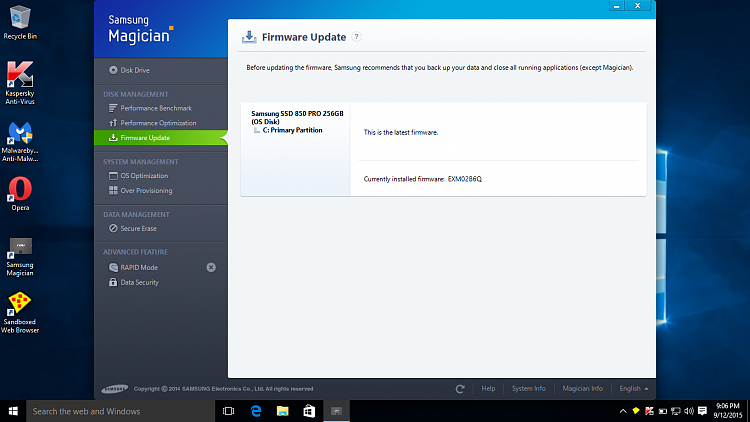Viewport: 750px width, 422px height.
Task: Open the Recycle Bin desktop icon
Action: pos(20,22)
